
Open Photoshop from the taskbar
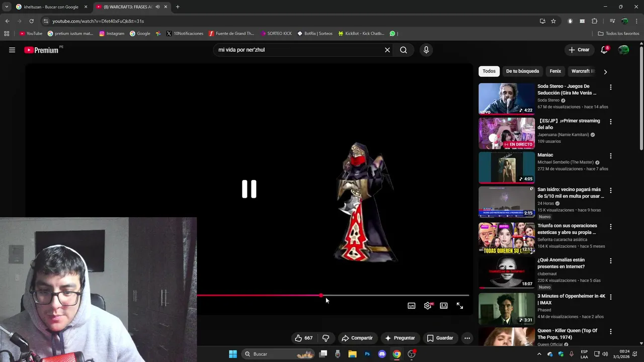point(367,354)
